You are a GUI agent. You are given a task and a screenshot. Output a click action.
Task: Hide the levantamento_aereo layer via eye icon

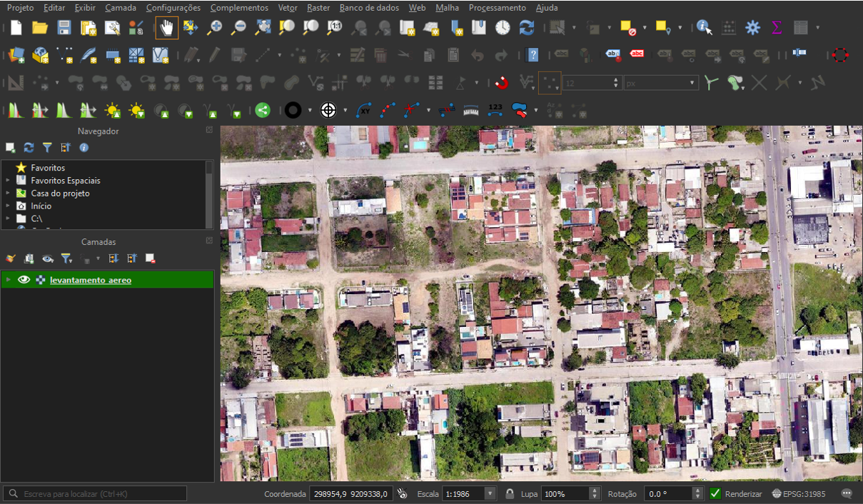pyautogui.click(x=24, y=280)
